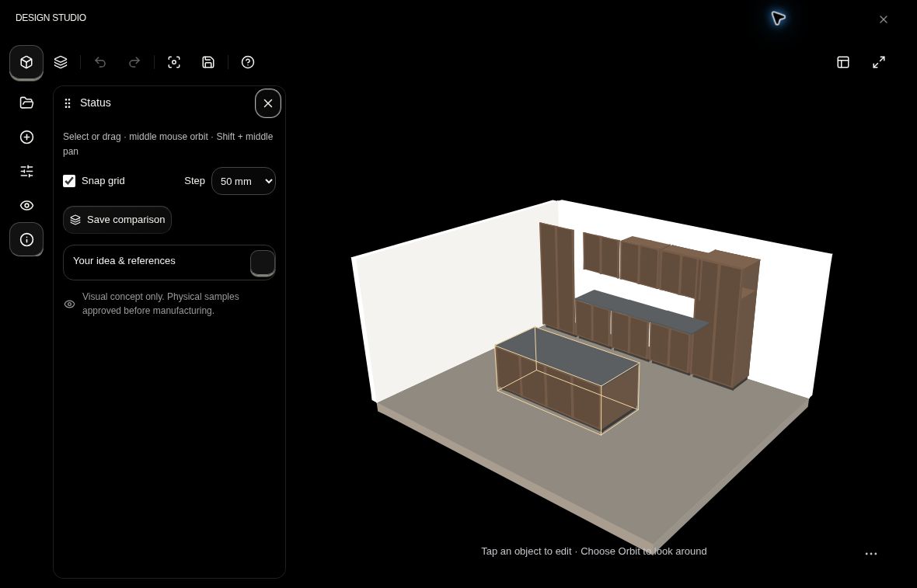Open the layers stack toolbar icon
Viewport: 917px width, 588px height.
[x=61, y=62]
